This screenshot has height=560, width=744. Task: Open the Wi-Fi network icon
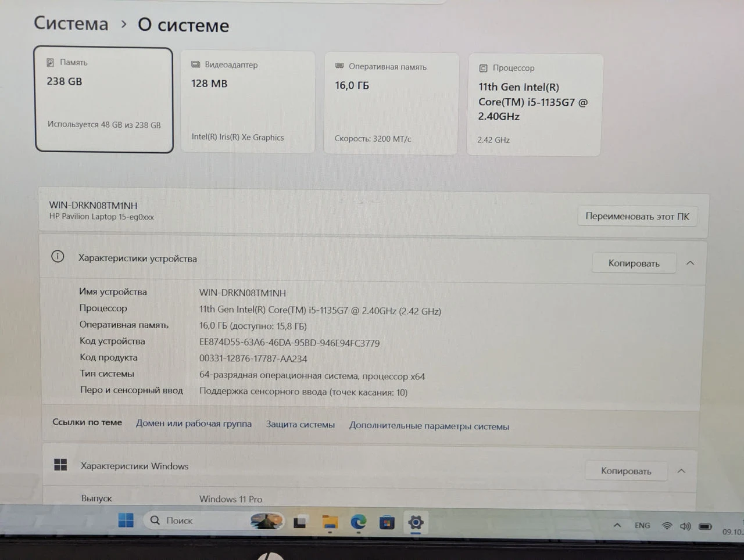pyautogui.click(x=667, y=526)
